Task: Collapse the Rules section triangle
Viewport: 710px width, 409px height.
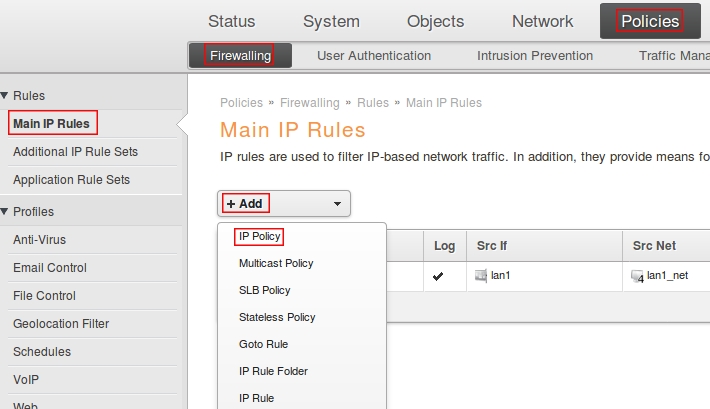Action: (5, 96)
